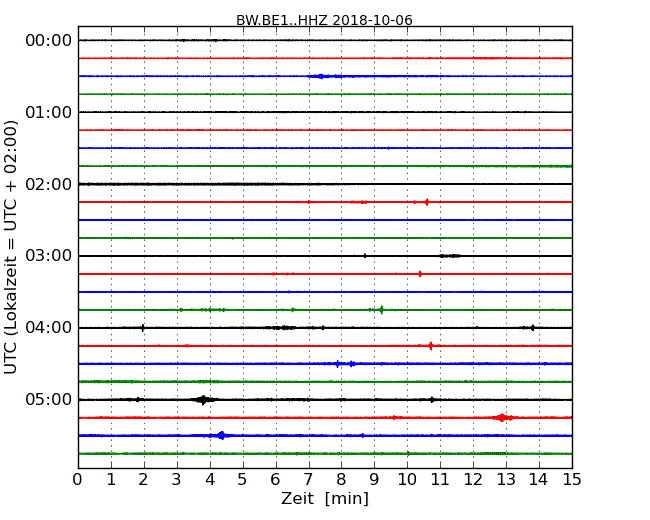650x520 pixels.
Task: Click the x-axis tick label 12
Action: pos(473,479)
